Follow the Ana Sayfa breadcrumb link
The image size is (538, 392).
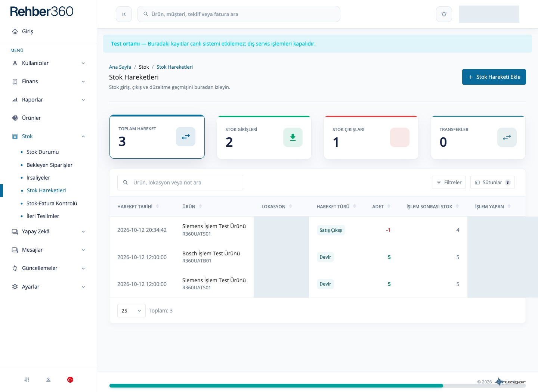click(x=120, y=67)
